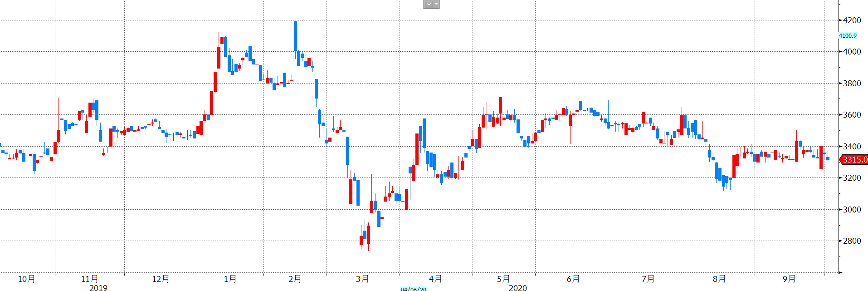
Task: Select the 10月 time axis label
Action: tap(26, 279)
